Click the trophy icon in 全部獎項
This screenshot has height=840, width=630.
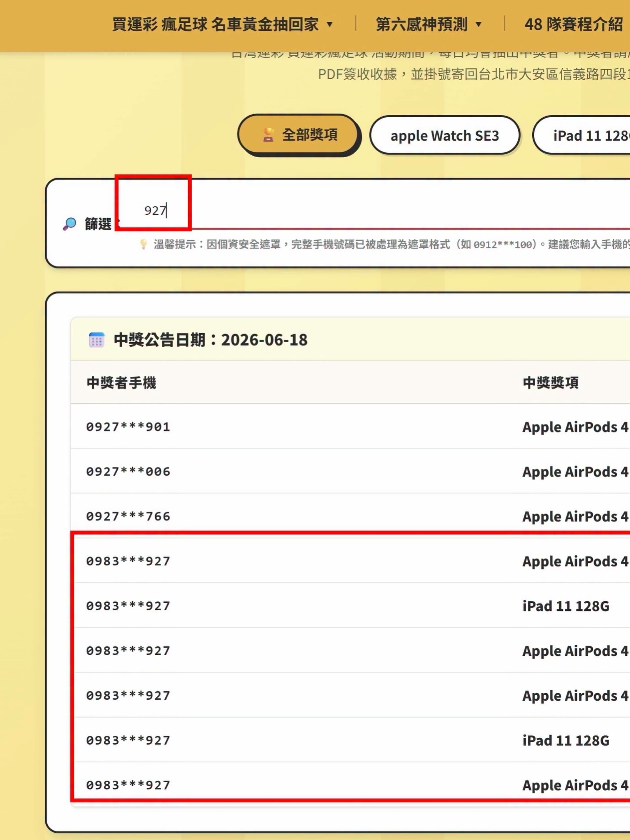[268, 134]
